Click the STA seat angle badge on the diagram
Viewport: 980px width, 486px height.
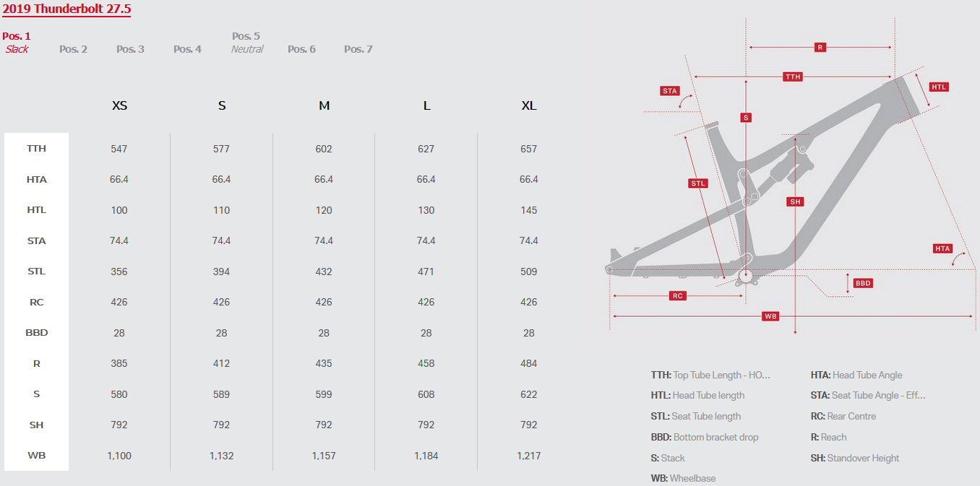[x=670, y=91]
